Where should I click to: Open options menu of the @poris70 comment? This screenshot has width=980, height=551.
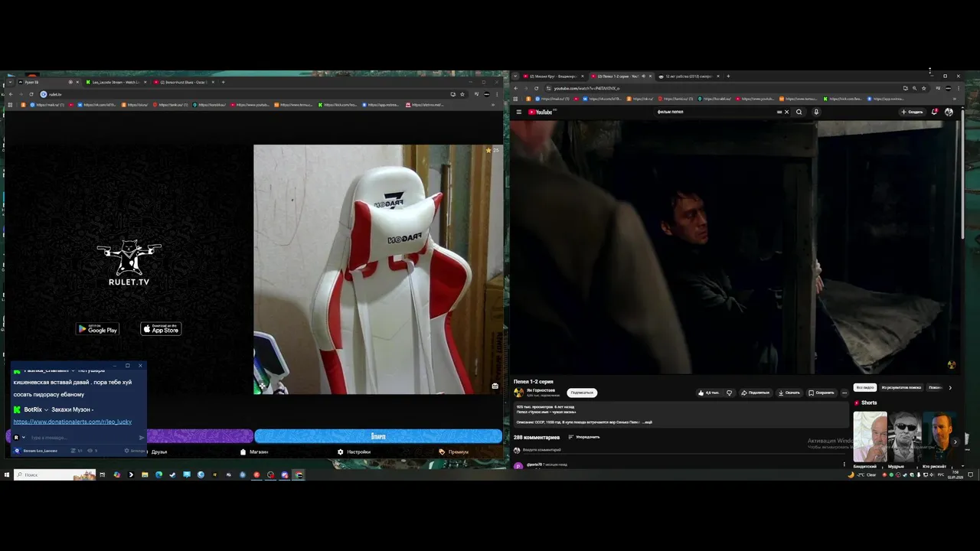click(844, 464)
